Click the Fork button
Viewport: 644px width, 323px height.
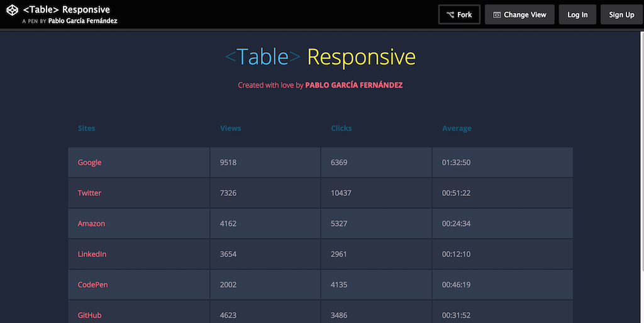pos(459,14)
